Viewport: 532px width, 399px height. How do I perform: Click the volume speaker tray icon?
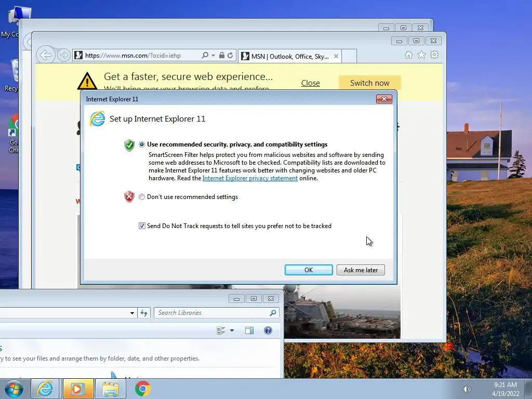467,389
